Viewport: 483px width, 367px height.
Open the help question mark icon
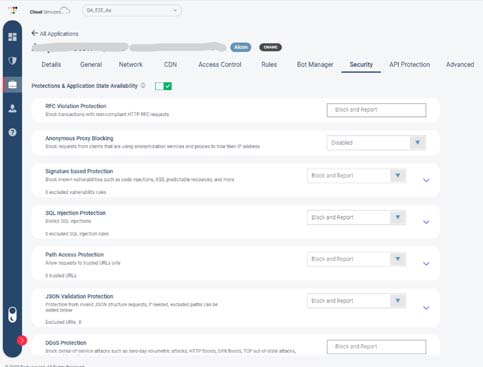click(12, 132)
